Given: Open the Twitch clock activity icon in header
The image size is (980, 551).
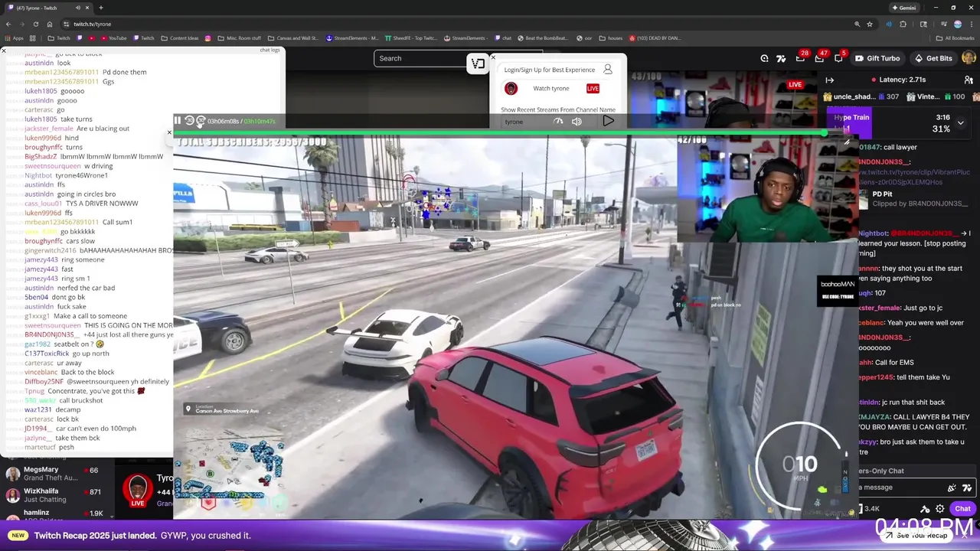Looking at the screenshot, I should pos(764,58).
